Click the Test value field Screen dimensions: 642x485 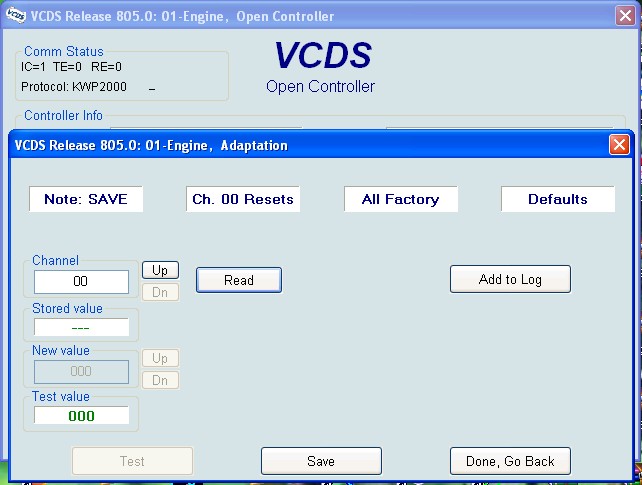81,415
